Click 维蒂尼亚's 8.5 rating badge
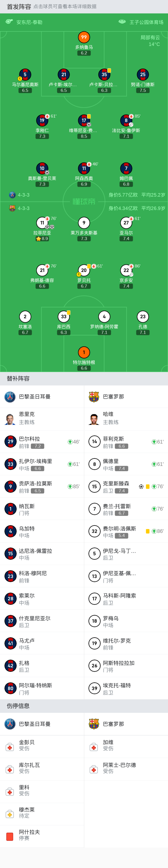This screenshot has height=868, width=168. 84,136
